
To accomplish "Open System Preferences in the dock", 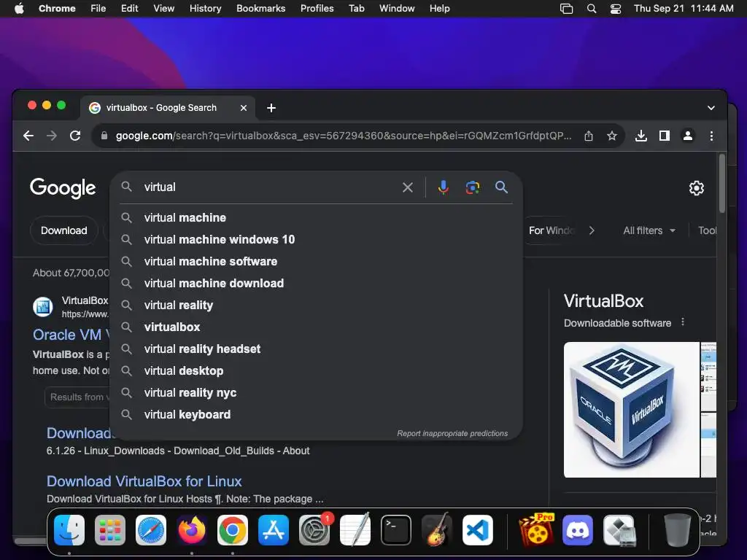I will point(314,530).
